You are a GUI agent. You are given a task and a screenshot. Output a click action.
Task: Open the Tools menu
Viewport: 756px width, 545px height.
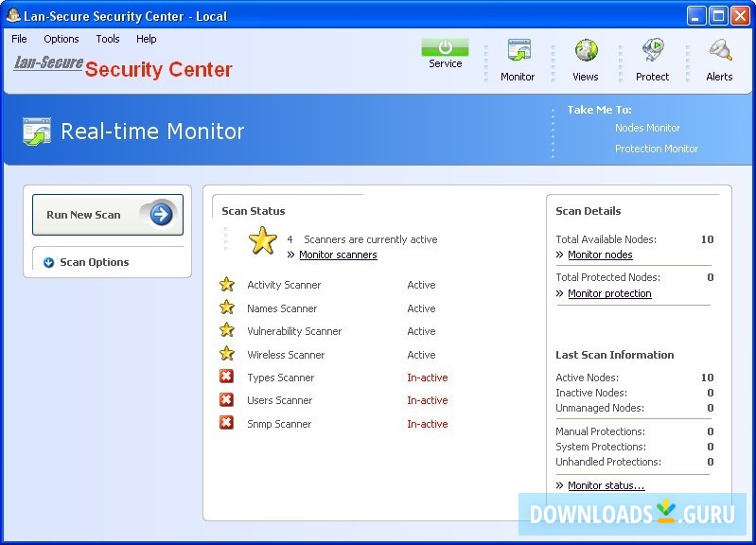[108, 39]
